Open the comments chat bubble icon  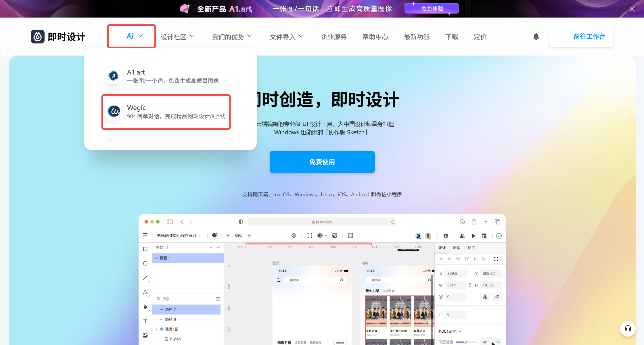(215, 235)
